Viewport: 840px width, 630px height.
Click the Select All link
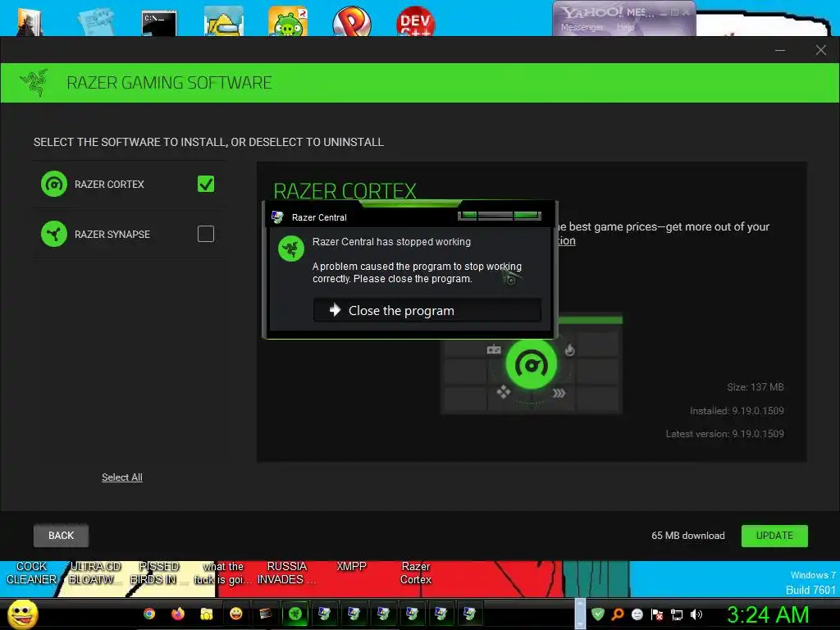[x=122, y=477]
